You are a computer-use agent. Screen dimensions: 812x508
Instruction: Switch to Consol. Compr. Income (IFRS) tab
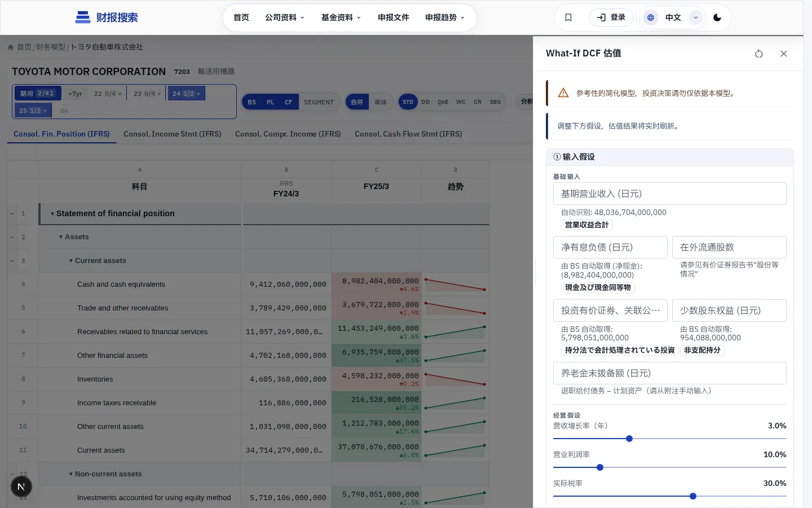288,134
